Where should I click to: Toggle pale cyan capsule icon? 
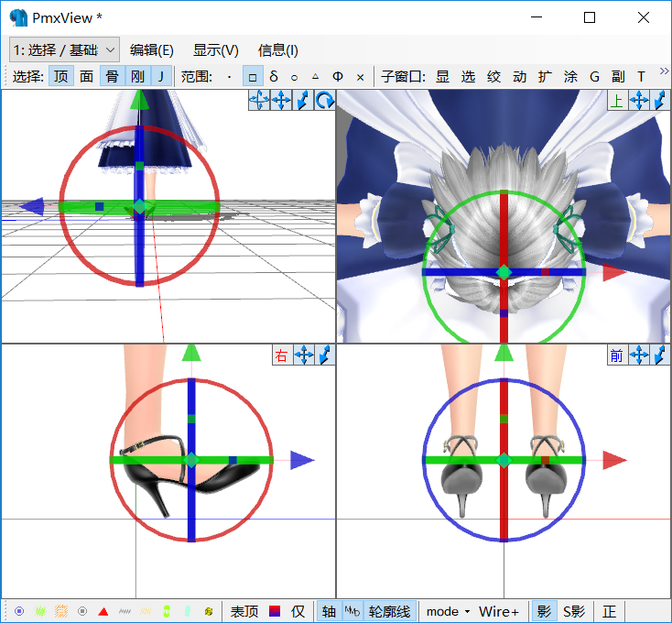click(188, 611)
